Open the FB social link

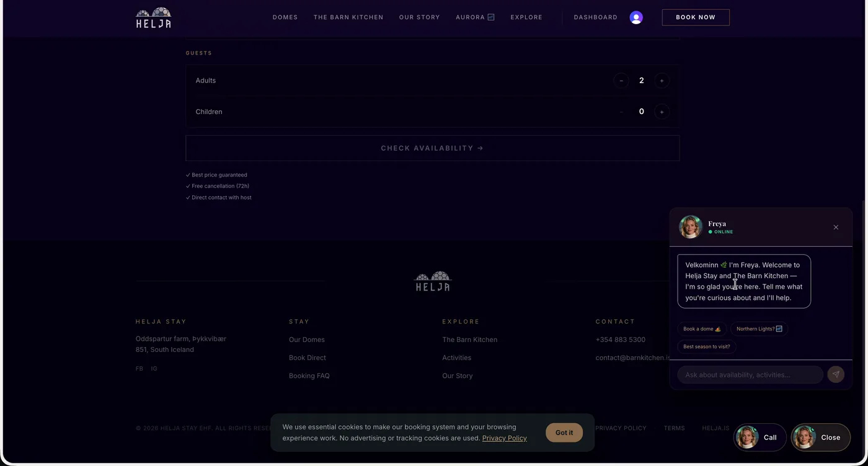[139, 369]
